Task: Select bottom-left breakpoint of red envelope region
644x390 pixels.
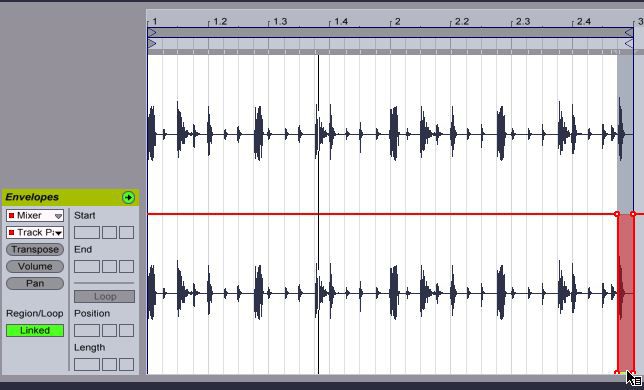Action: coord(616,373)
